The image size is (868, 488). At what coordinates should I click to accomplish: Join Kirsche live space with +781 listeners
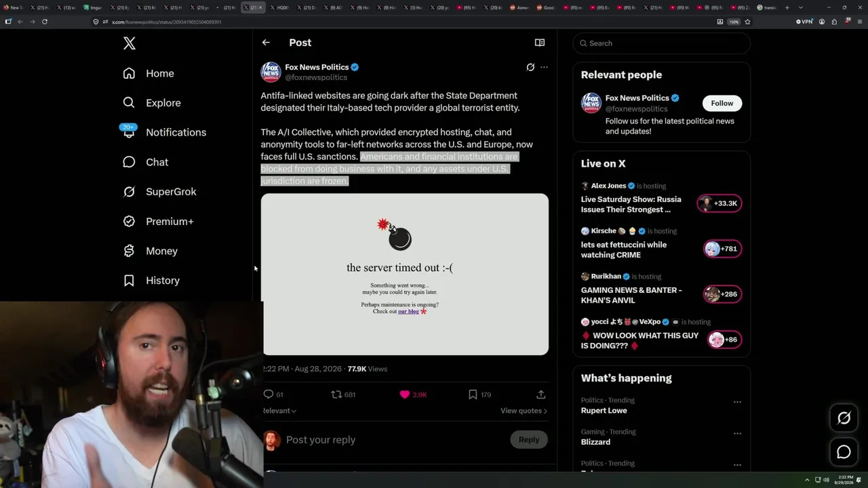pyautogui.click(x=723, y=249)
